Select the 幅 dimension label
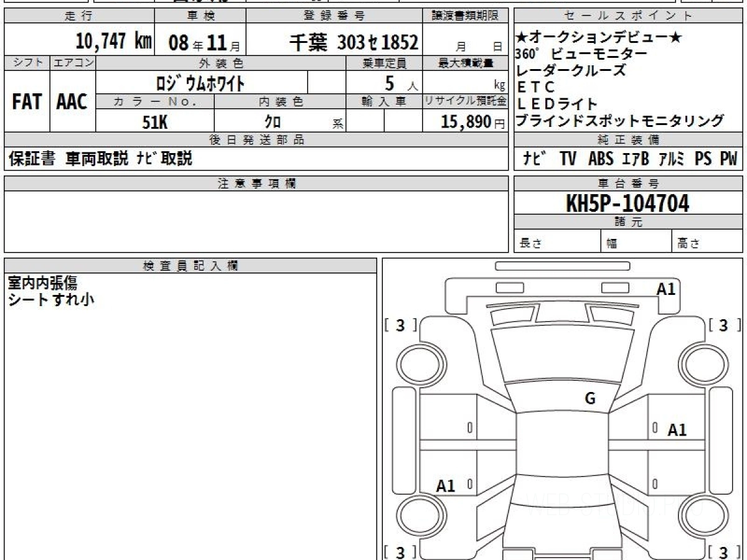 click(x=612, y=244)
